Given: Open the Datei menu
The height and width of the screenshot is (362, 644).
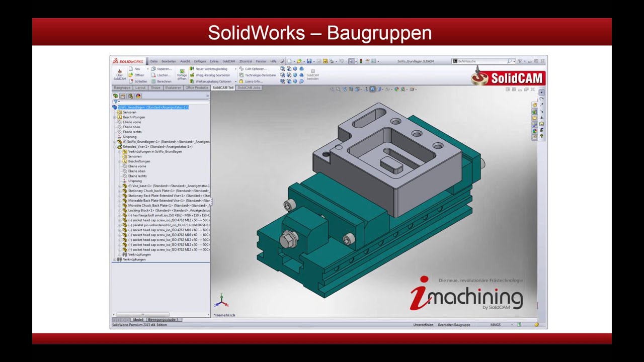Looking at the screenshot, I should point(154,61).
